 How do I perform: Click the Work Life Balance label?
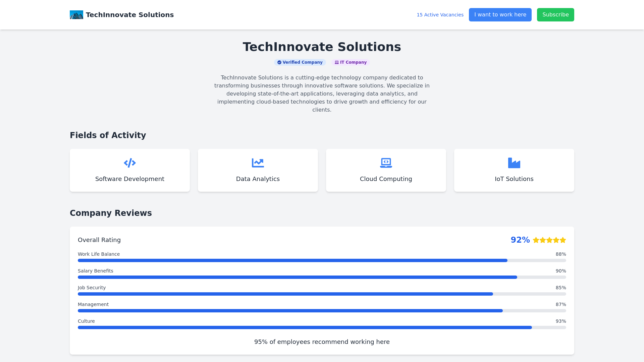pyautogui.click(x=99, y=254)
